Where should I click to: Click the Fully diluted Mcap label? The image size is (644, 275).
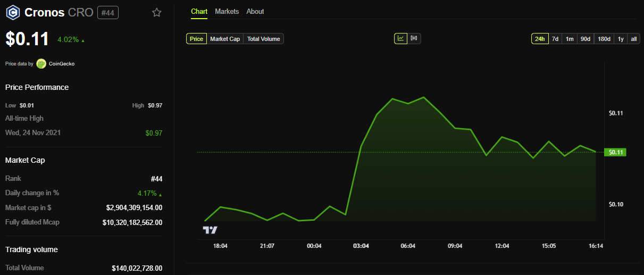32,222
